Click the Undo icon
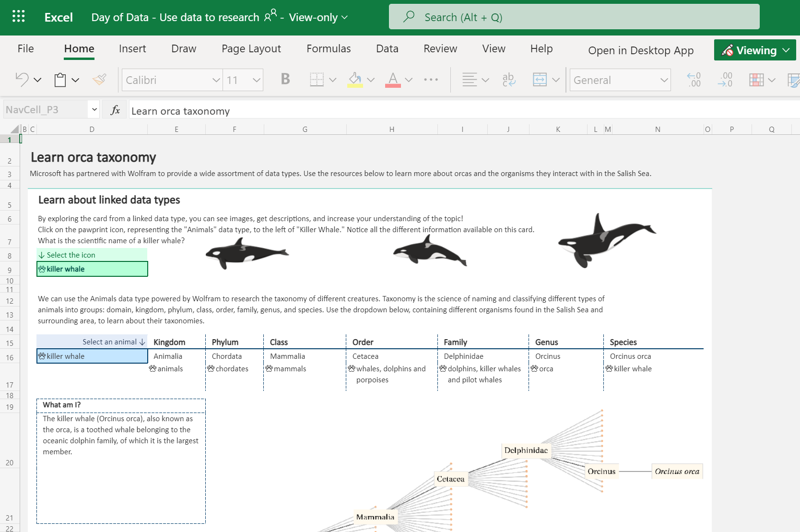Viewport: 800px width, 532px height. point(22,80)
